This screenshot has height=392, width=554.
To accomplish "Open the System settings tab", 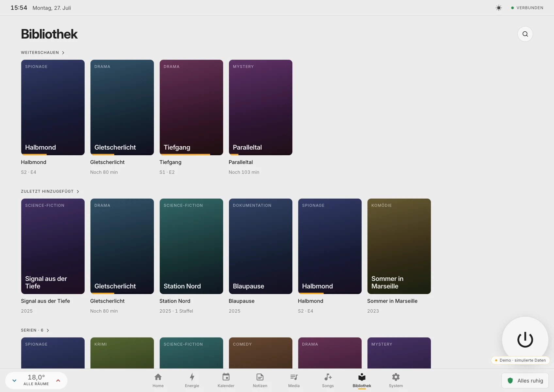I will click(396, 380).
